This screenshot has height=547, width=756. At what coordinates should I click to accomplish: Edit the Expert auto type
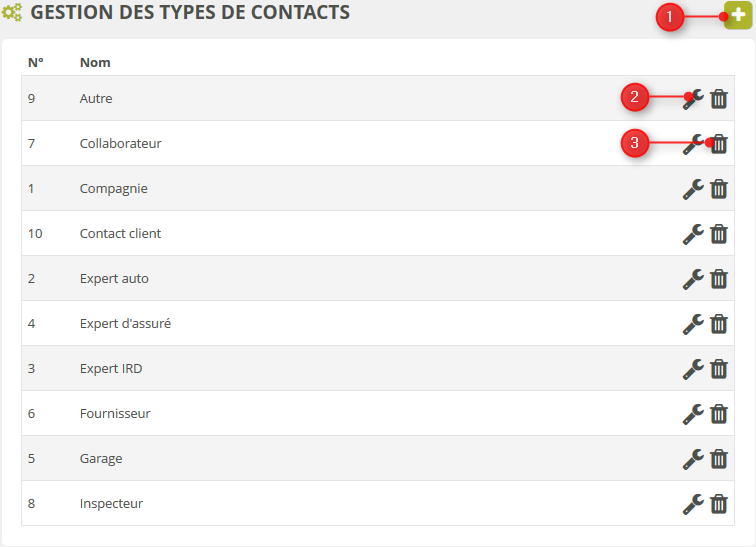[x=693, y=278]
